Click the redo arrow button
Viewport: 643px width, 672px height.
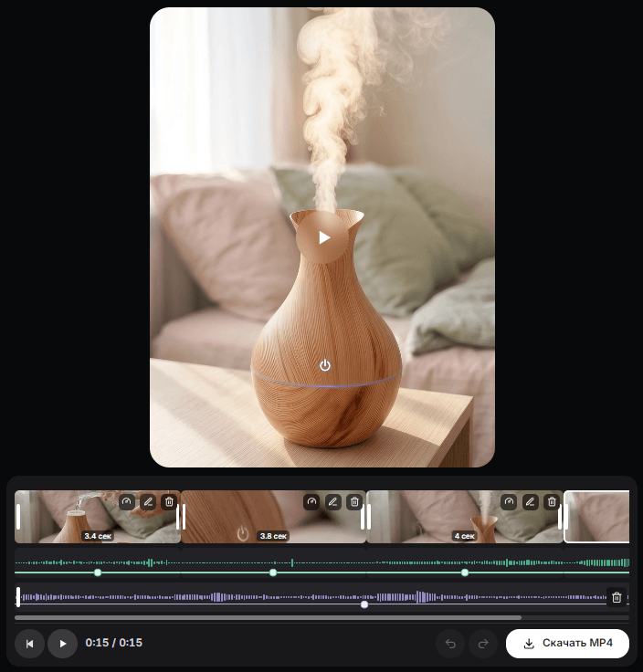(483, 644)
